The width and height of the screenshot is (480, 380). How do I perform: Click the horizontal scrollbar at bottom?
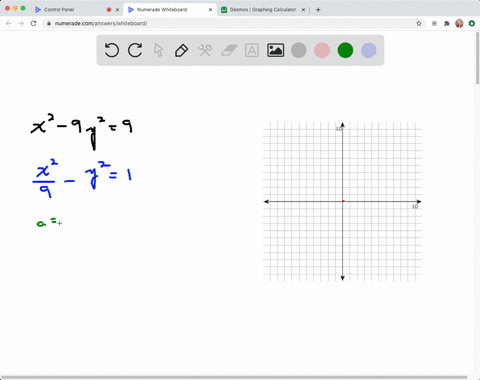(x=233, y=377)
